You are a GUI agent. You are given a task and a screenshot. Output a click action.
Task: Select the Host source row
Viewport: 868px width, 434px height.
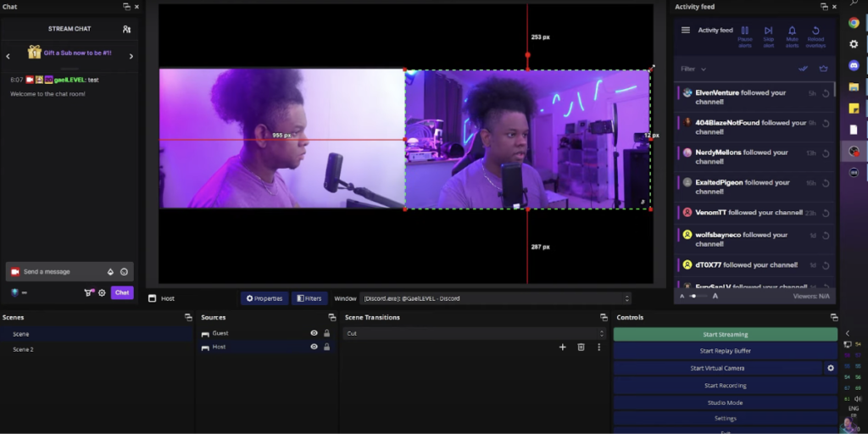click(x=266, y=347)
